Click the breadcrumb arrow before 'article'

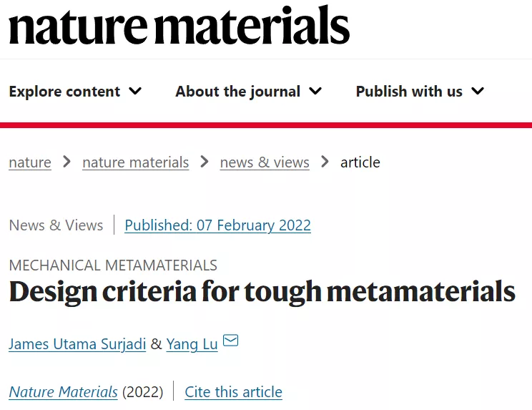325,162
